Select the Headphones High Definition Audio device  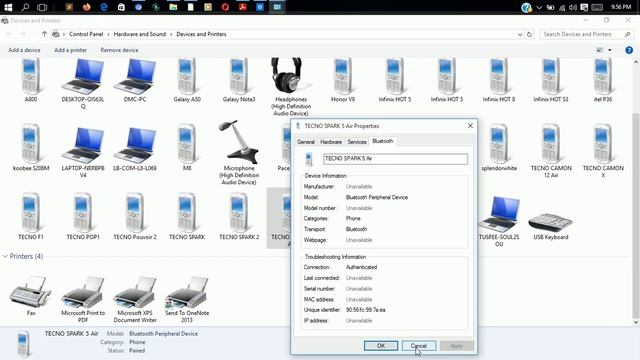click(x=291, y=87)
